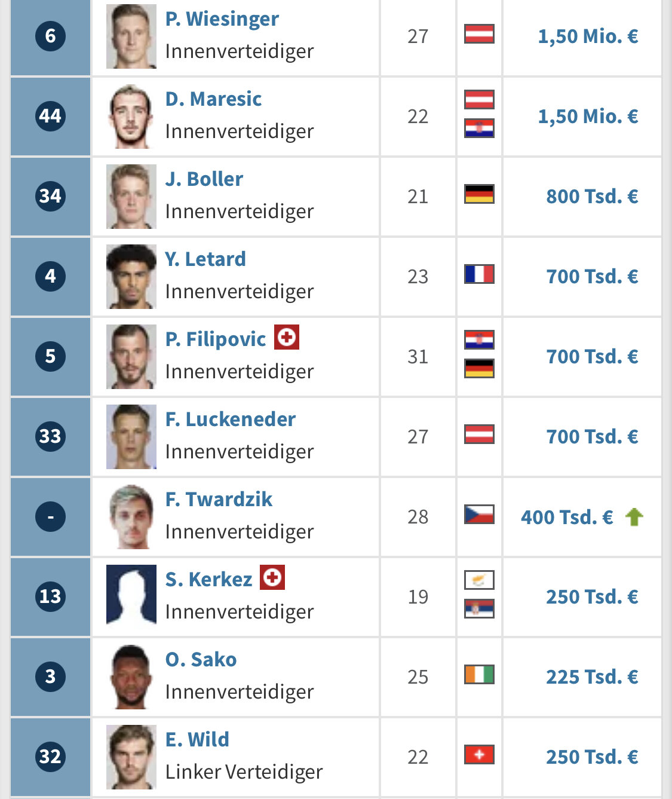Image resolution: width=672 pixels, height=799 pixels.
Task: Click shirt number 44 badge
Action: coord(50,116)
